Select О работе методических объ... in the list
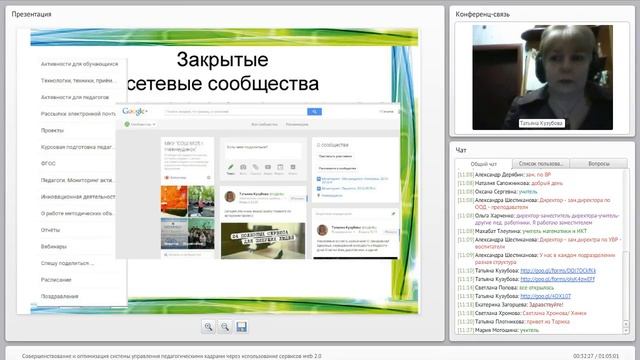This screenshot has height=360, width=640. click(x=78, y=213)
